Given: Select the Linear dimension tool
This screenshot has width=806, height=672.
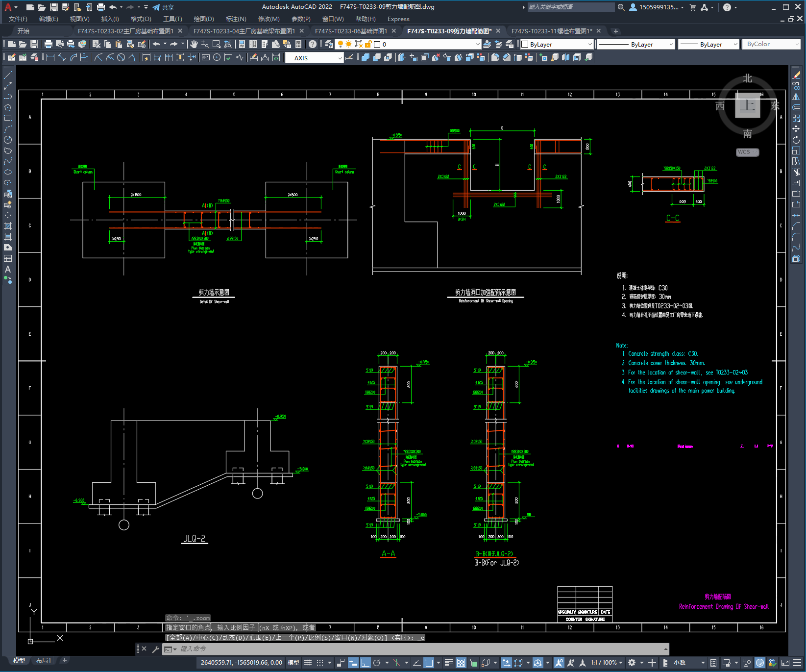Looking at the screenshot, I should click(x=50, y=57).
